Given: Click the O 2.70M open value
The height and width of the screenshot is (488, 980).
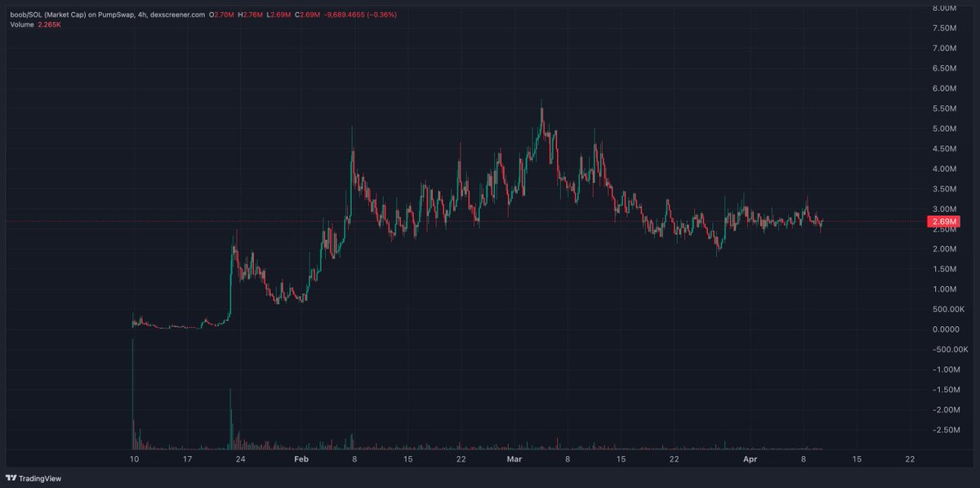Looking at the screenshot, I should tap(222, 14).
